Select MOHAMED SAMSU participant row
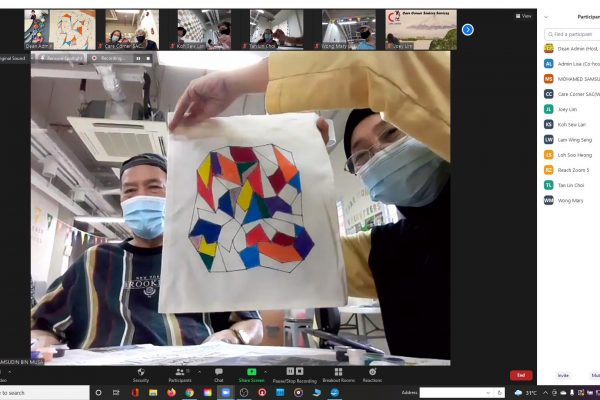The width and height of the screenshot is (600, 400). pyautogui.click(x=572, y=79)
